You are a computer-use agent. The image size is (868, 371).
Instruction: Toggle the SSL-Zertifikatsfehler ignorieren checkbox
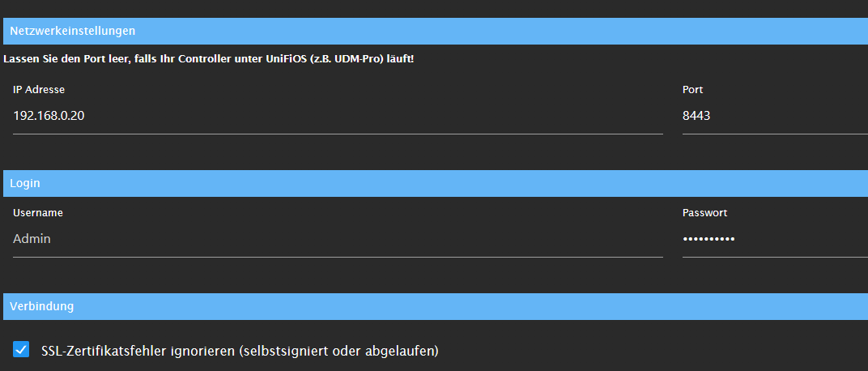point(21,349)
